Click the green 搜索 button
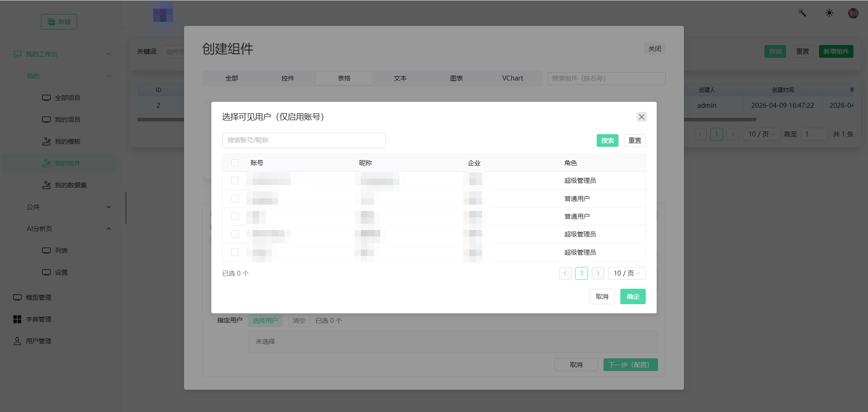 click(608, 141)
